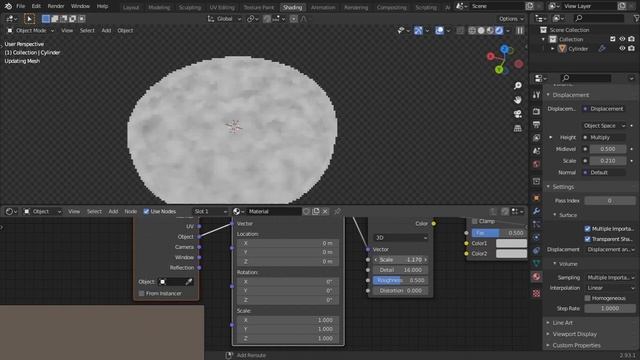Switch to wireframe viewport shading
640x360 pixels.
[472, 31]
